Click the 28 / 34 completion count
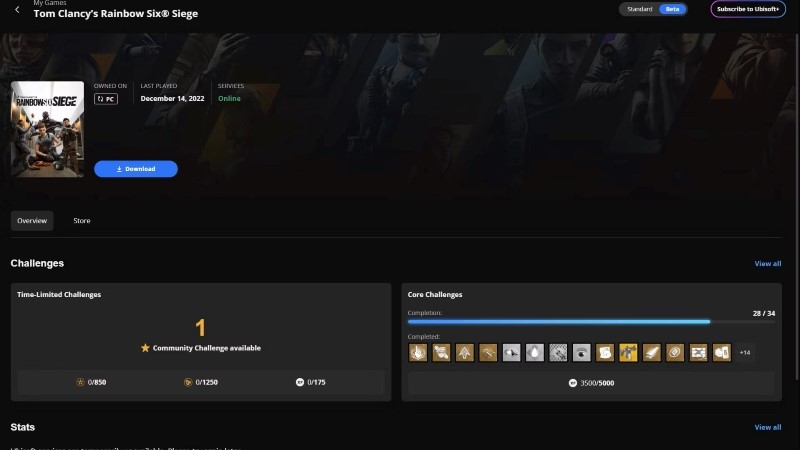This screenshot has width=800, height=450. coord(764,314)
